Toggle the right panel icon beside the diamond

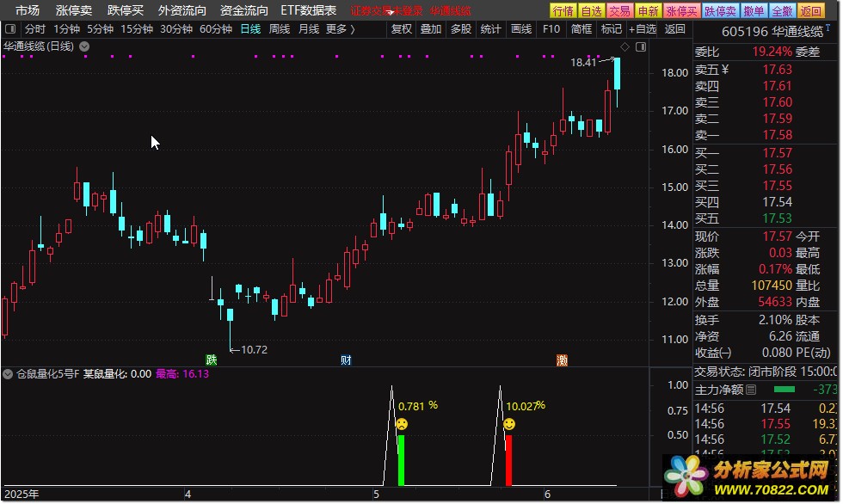(641, 47)
